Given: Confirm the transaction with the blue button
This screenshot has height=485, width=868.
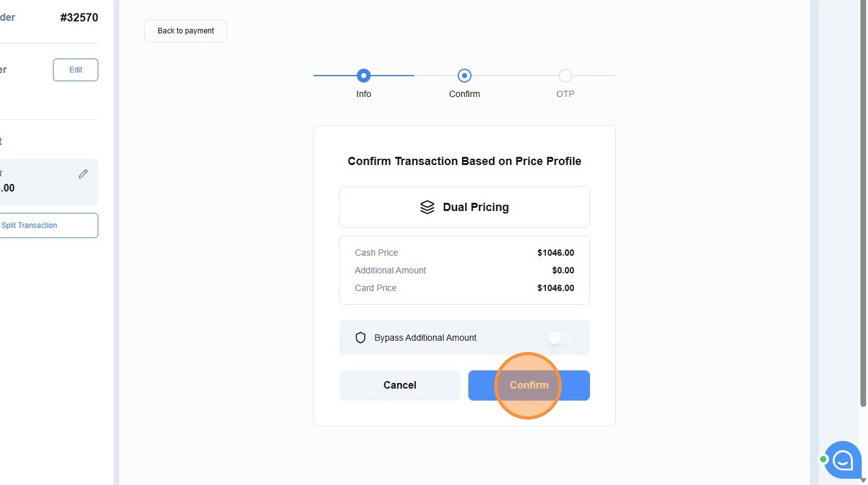Looking at the screenshot, I should [529, 385].
